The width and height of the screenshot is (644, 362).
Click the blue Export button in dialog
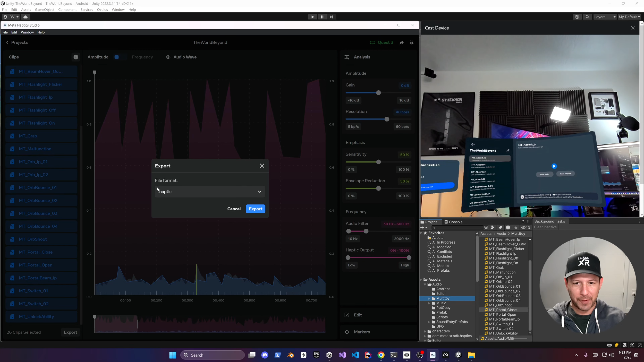(256, 209)
